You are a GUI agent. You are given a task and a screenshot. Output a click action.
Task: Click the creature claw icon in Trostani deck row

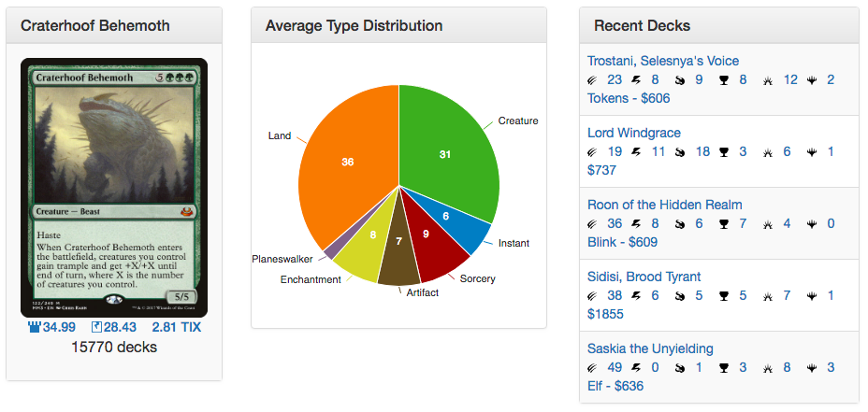click(x=594, y=80)
